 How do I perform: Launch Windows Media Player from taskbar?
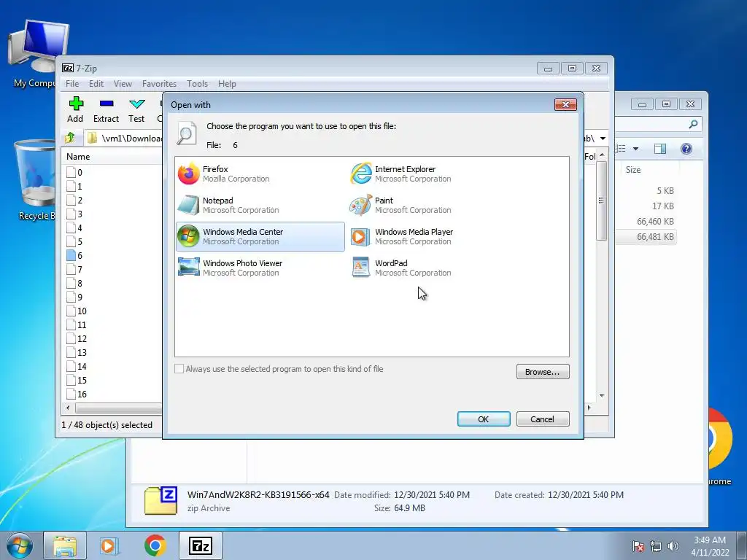(109, 545)
